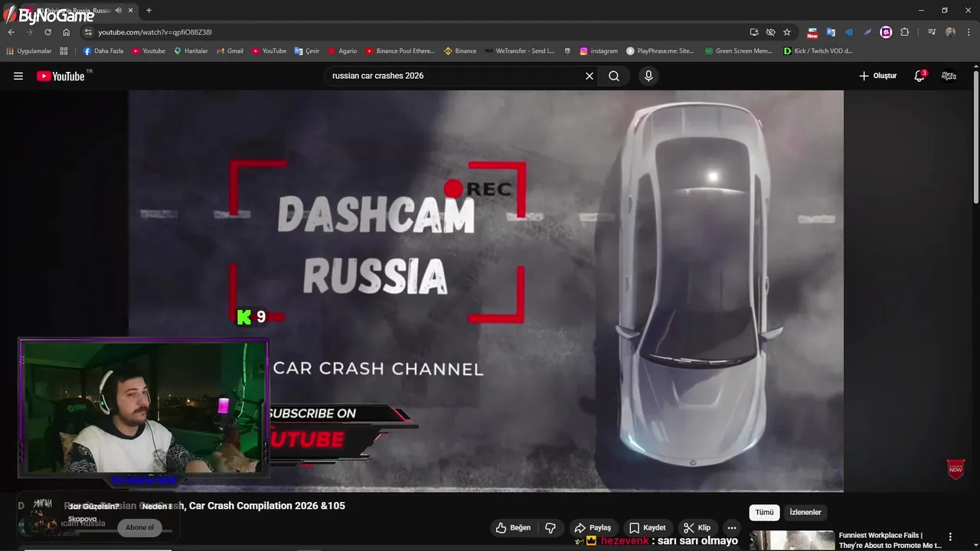The height and width of the screenshot is (551, 980).
Task: Select the Tümü filter chip
Action: 764,512
